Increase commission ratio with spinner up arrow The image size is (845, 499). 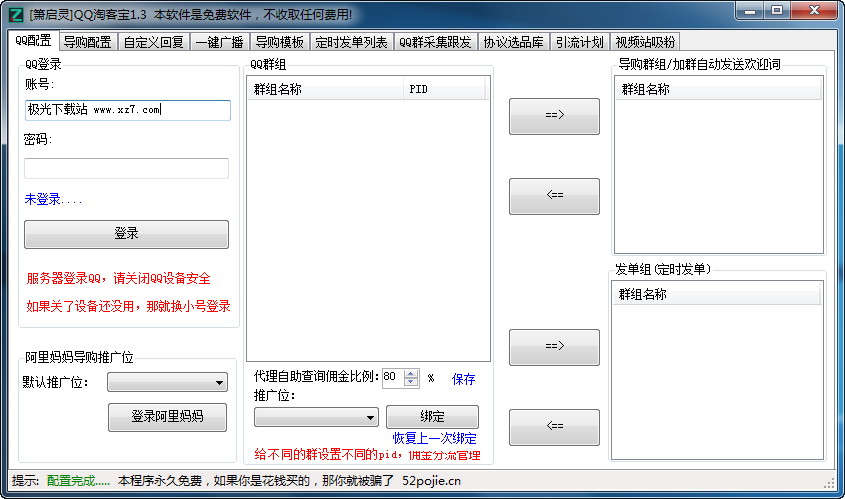411,373
